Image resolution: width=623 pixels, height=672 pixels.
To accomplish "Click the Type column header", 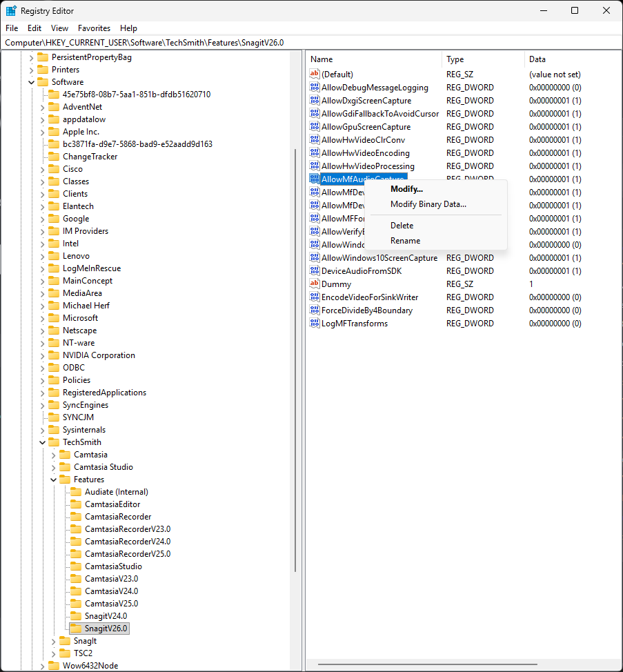I will (x=483, y=59).
